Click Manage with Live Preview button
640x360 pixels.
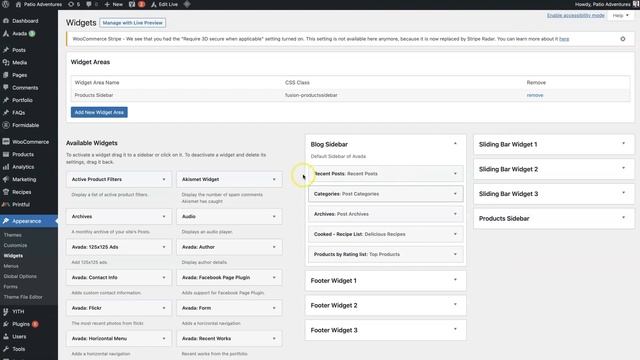[x=133, y=23]
